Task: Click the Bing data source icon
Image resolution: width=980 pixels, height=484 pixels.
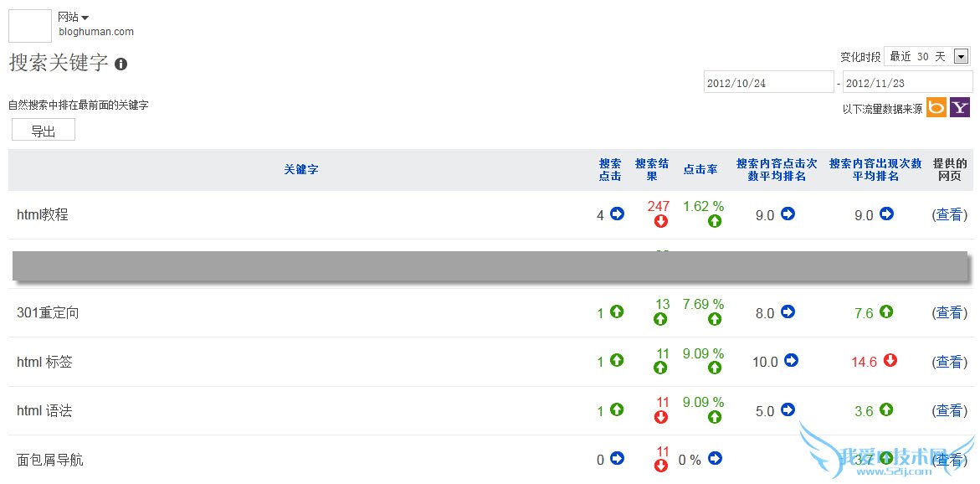Action: tap(936, 107)
